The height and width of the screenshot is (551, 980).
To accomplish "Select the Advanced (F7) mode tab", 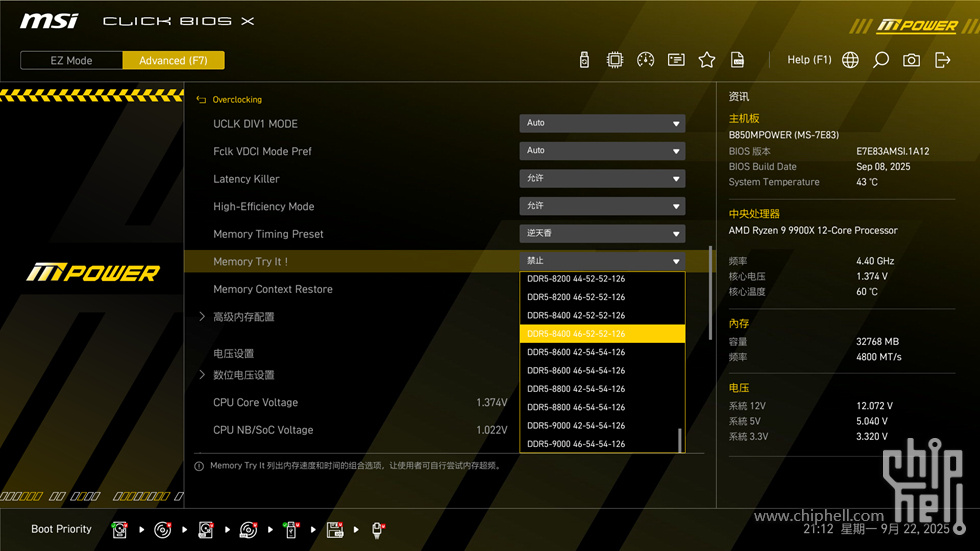I will [173, 61].
